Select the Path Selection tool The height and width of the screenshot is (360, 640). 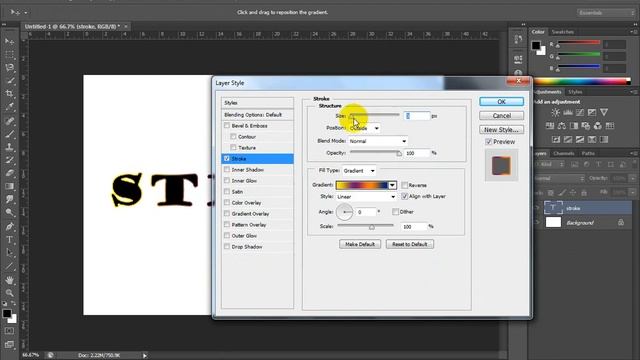click(x=9, y=253)
